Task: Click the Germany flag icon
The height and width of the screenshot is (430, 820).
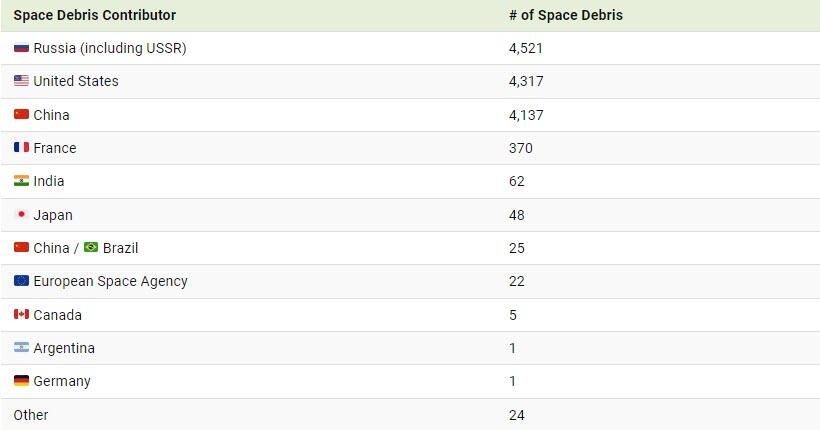Action: click(x=21, y=380)
